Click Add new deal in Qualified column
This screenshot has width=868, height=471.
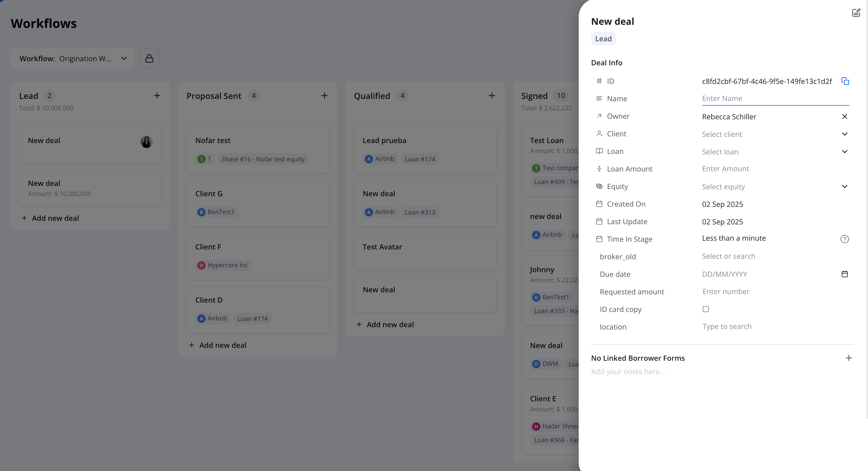[x=385, y=325]
